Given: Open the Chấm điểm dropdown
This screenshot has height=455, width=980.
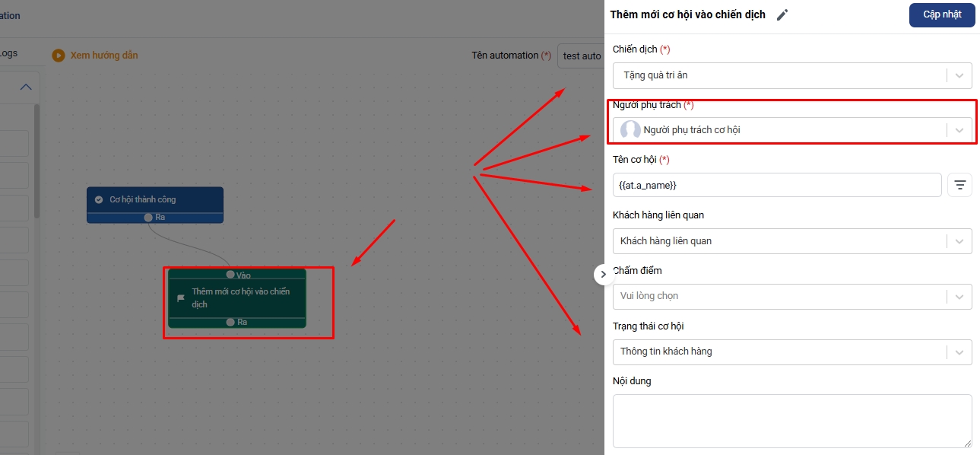Looking at the screenshot, I should [959, 296].
